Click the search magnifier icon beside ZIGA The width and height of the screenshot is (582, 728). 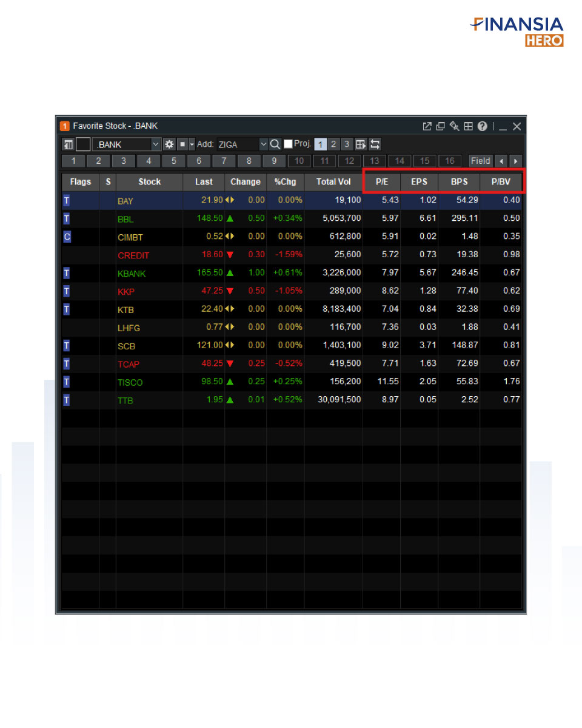pyautogui.click(x=275, y=144)
